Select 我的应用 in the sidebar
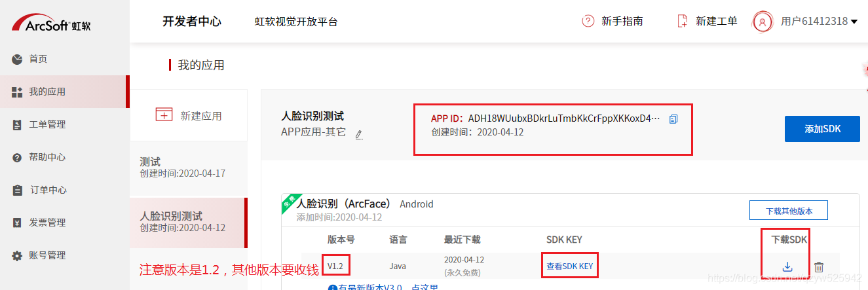The image size is (868, 290). 64,92
